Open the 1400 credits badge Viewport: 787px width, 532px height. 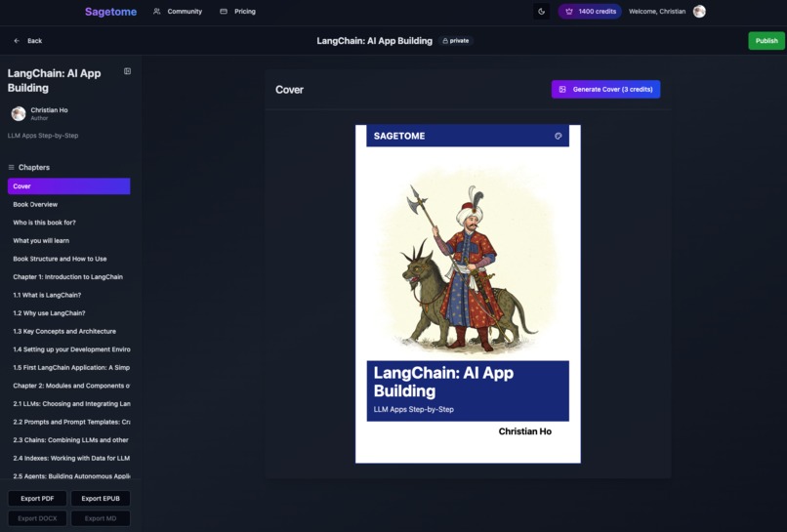pyautogui.click(x=590, y=12)
